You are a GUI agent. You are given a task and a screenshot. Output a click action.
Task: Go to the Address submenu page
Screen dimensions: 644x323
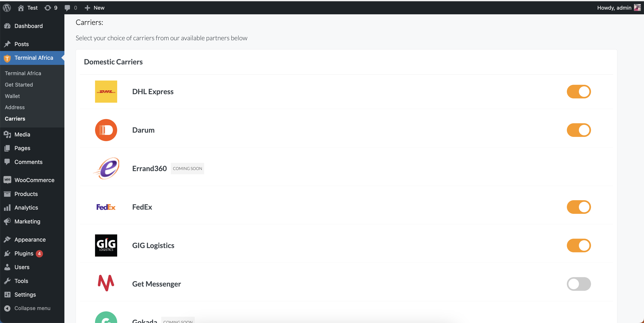15,107
